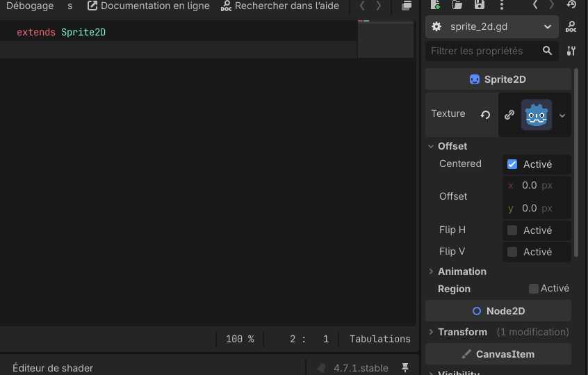Enable the Region checkbox
Viewport: 588px width, 375px height.
coord(533,288)
